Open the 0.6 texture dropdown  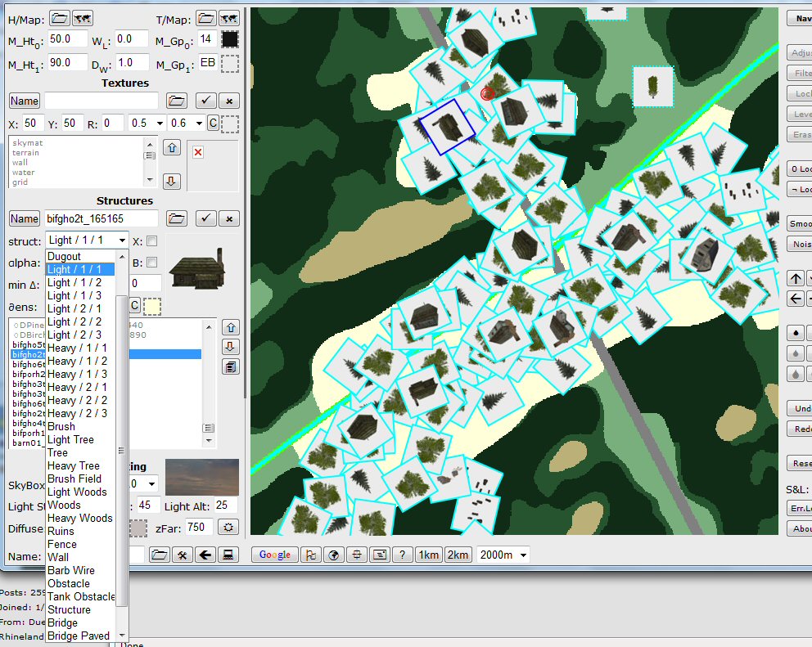click(x=187, y=124)
